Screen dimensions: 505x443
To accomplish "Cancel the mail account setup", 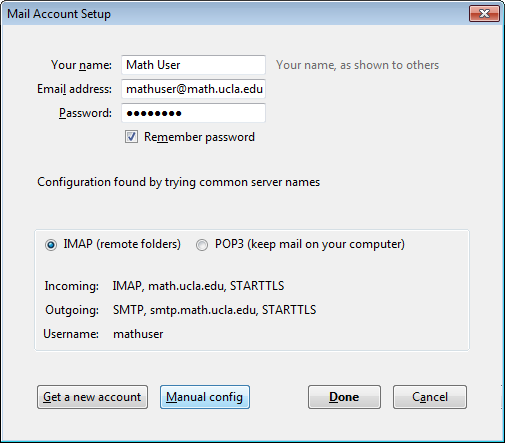I will coord(430,397).
